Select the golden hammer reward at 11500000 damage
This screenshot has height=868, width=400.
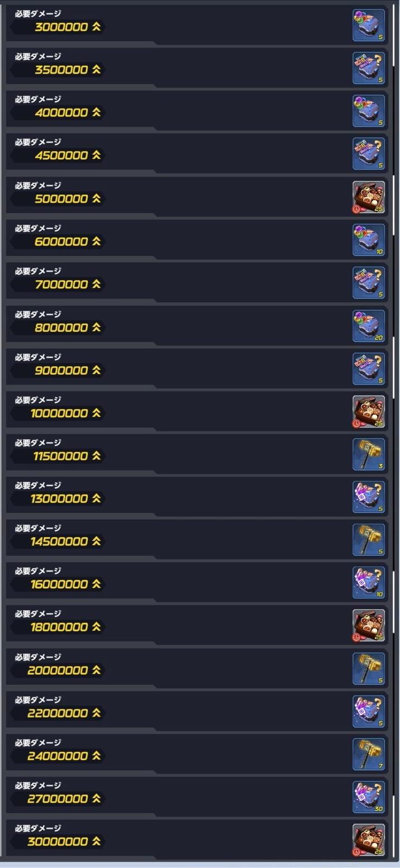[x=369, y=454]
